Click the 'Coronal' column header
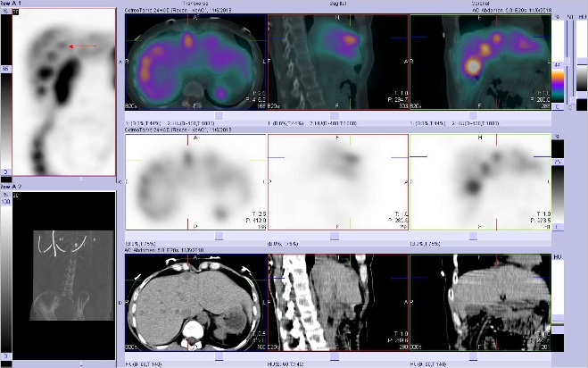Viewport: 588px width, 368px height. (x=480, y=3)
